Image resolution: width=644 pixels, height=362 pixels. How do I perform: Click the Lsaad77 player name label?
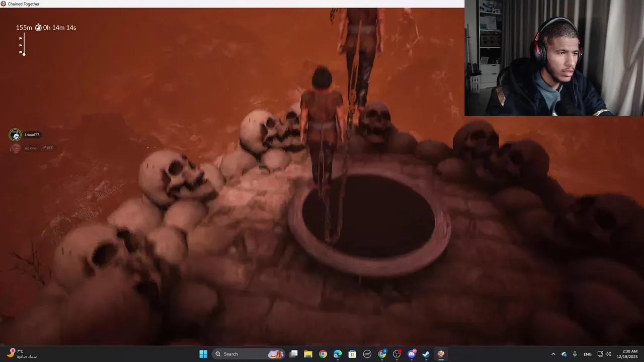32,135
